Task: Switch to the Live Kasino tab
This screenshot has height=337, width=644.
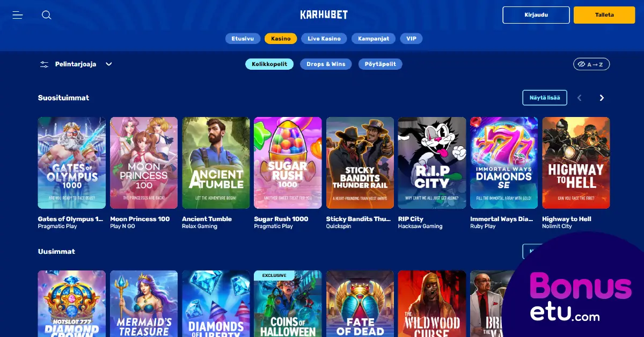Action: point(324,39)
